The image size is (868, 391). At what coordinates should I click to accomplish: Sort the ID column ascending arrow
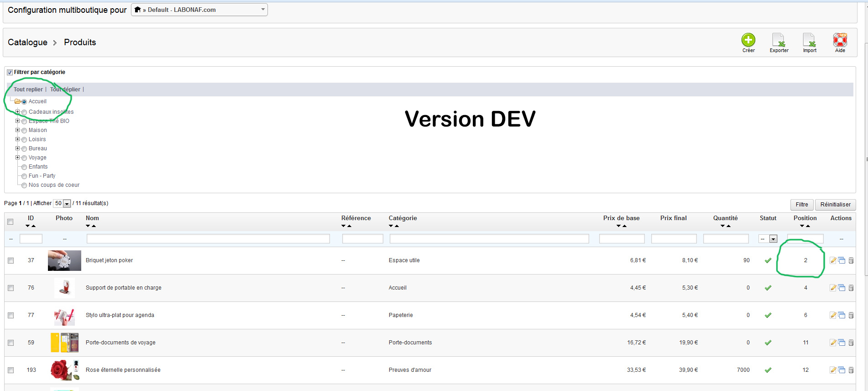33,226
